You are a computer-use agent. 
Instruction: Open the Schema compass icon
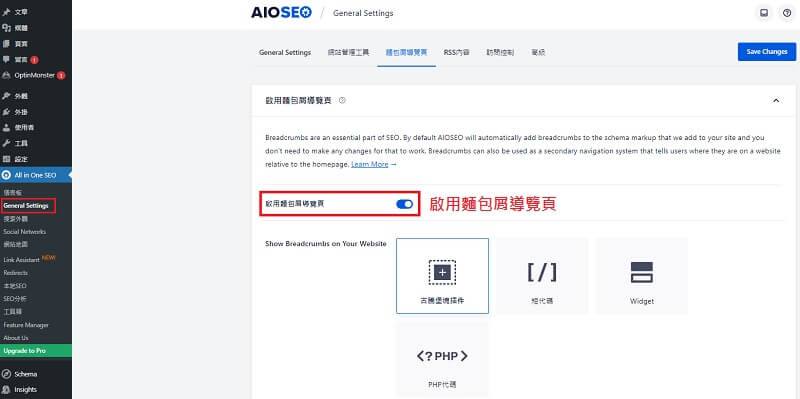[6, 374]
